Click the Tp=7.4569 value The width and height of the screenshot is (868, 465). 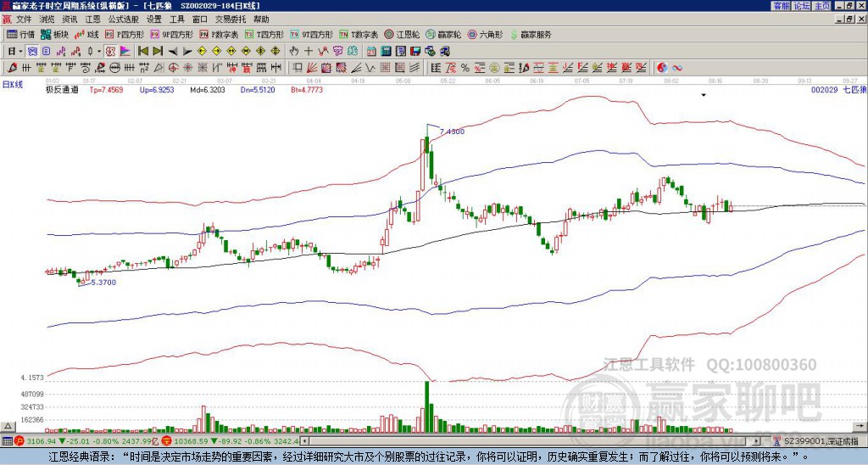tap(106, 90)
